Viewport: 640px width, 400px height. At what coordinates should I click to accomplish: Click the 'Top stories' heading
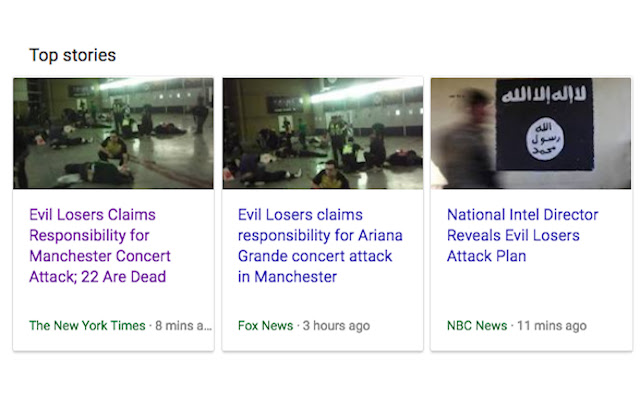pyautogui.click(x=72, y=55)
